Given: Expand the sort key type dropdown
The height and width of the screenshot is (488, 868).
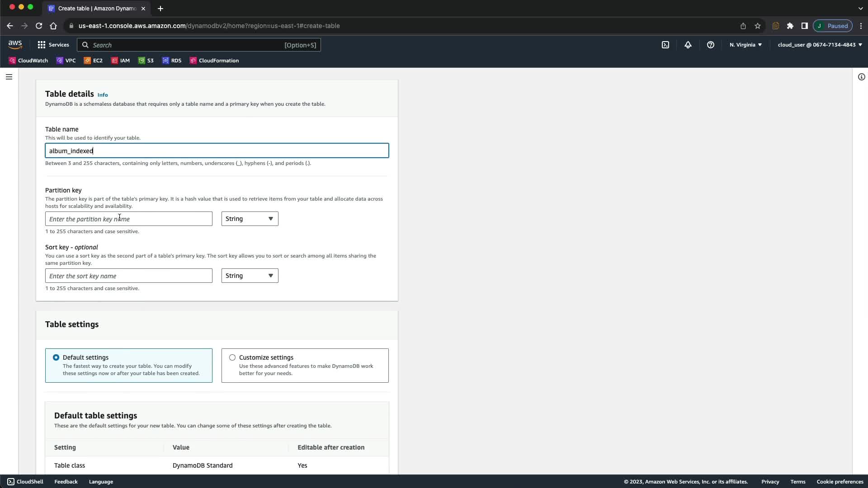Looking at the screenshot, I should 250,276.
